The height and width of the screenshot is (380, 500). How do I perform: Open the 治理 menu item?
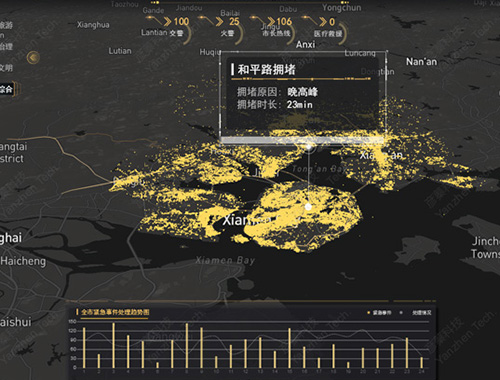click(x=6, y=46)
